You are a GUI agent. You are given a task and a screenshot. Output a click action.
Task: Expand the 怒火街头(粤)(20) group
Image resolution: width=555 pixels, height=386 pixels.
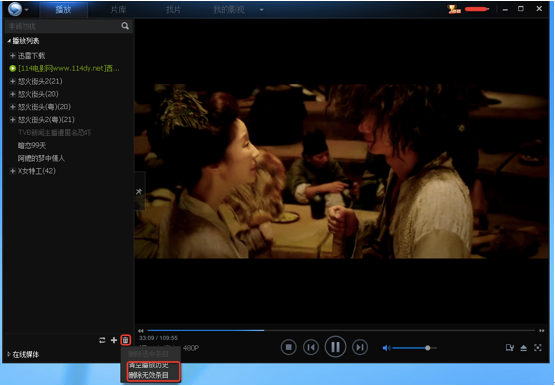12,107
